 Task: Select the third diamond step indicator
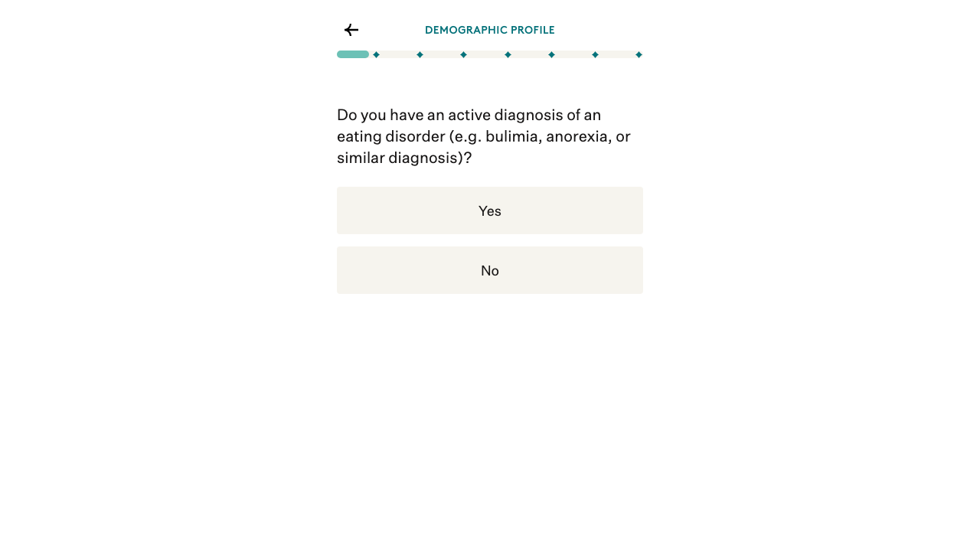tap(463, 54)
